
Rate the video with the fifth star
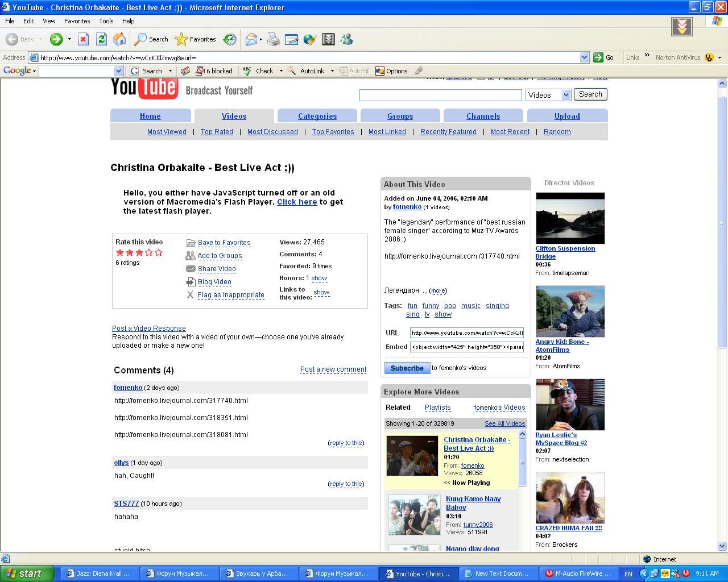(159, 252)
